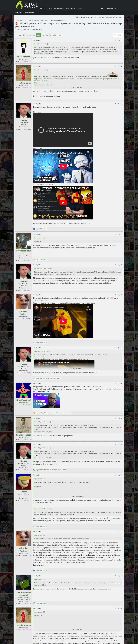Go to the Forums nav item

pyautogui.click(x=42, y=8)
